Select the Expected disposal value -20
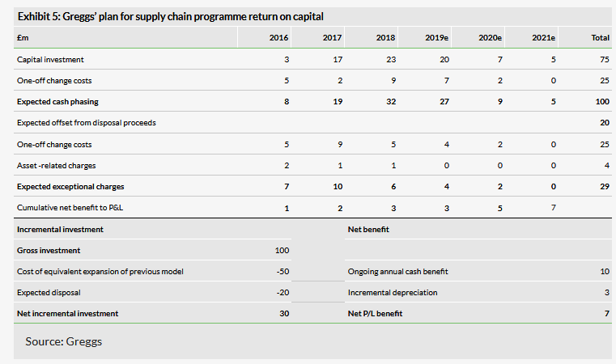This screenshot has height=364, width=616. 283,293
